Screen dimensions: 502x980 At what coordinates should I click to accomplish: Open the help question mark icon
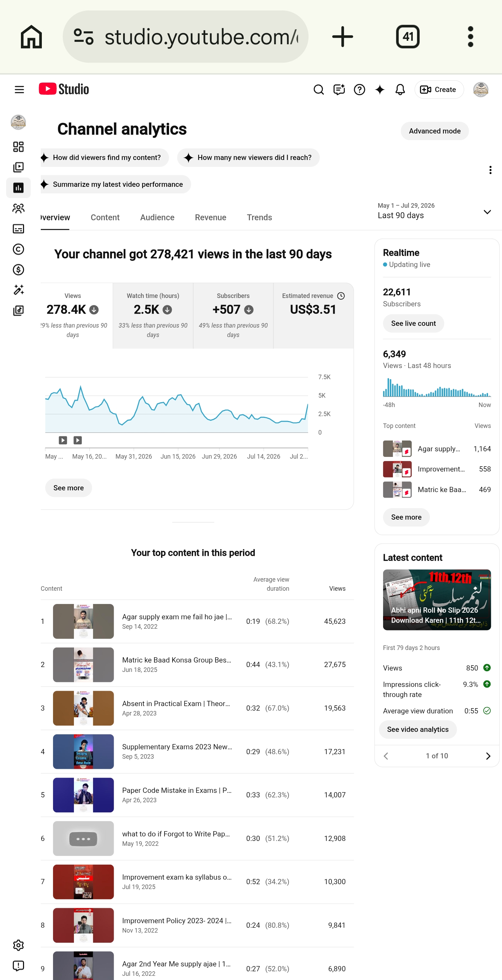(359, 90)
